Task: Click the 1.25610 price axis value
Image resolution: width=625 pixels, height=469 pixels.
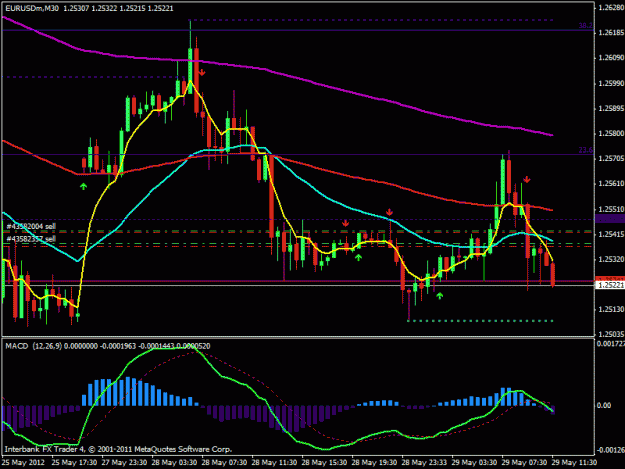Action: 611,183
